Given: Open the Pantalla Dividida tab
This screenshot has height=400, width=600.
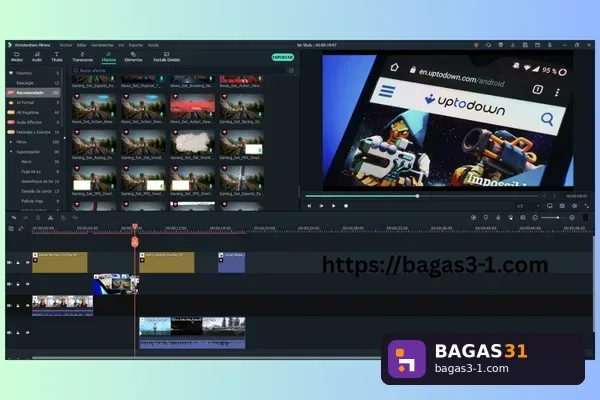Looking at the screenshot, I should 166,57.
